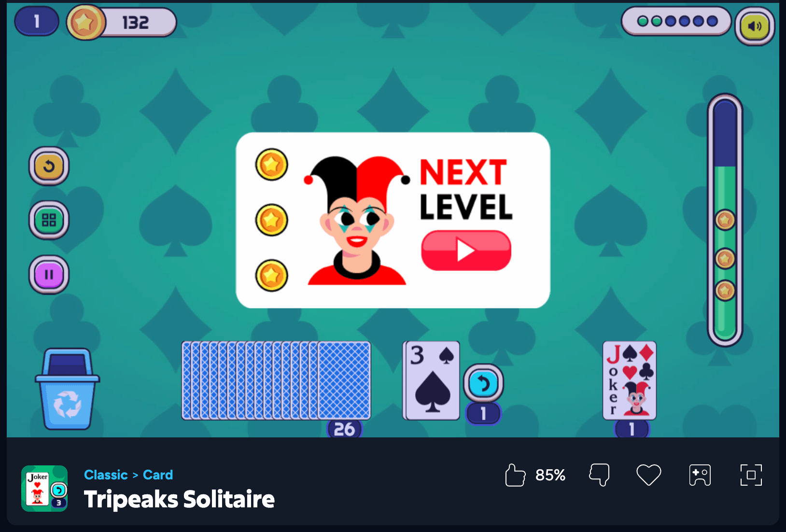
Task: Click the vertical green progress meter
Action: pos(725,220)
